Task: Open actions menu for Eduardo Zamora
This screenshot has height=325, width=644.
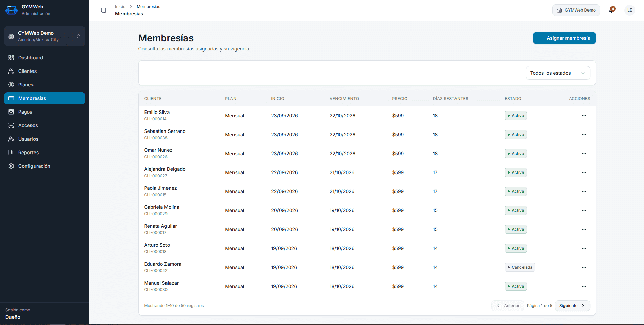Action: [584, 267]
